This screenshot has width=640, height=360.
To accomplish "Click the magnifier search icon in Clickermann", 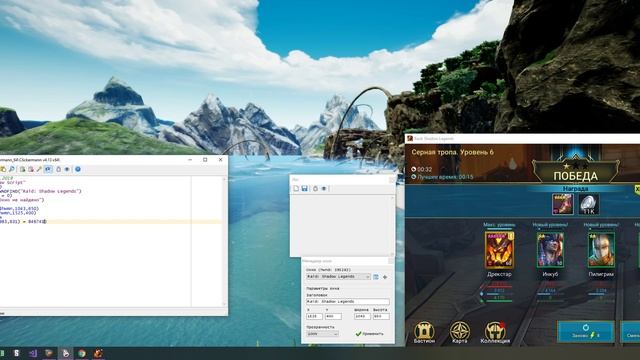I will [x=11, y=169].
